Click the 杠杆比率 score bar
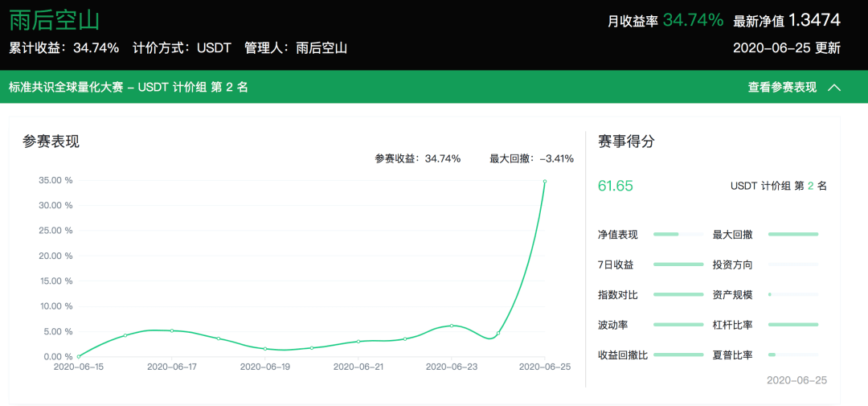 (x=793, y=324)
